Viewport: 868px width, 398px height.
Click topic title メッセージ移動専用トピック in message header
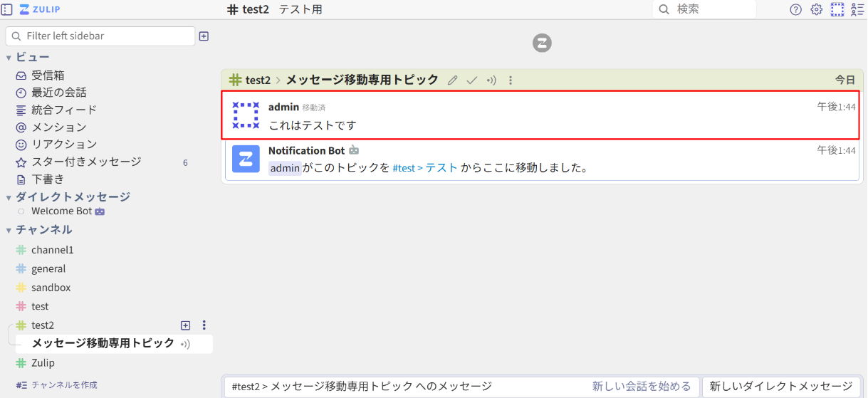tap(362, 80)
